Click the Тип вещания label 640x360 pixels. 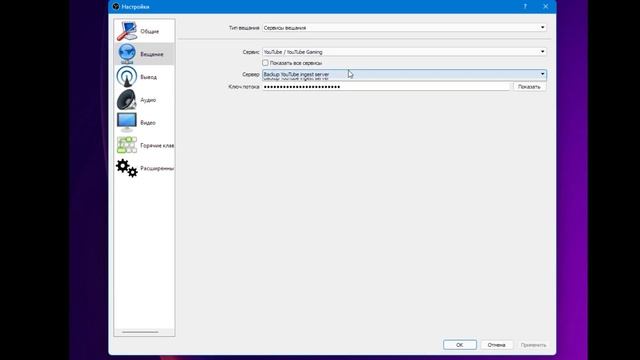[244, 28]
